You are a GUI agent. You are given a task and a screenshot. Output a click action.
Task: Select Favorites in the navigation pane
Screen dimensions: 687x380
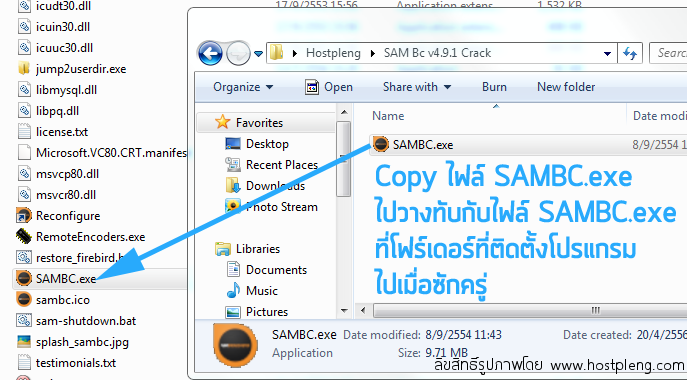(x=259, y=123)
